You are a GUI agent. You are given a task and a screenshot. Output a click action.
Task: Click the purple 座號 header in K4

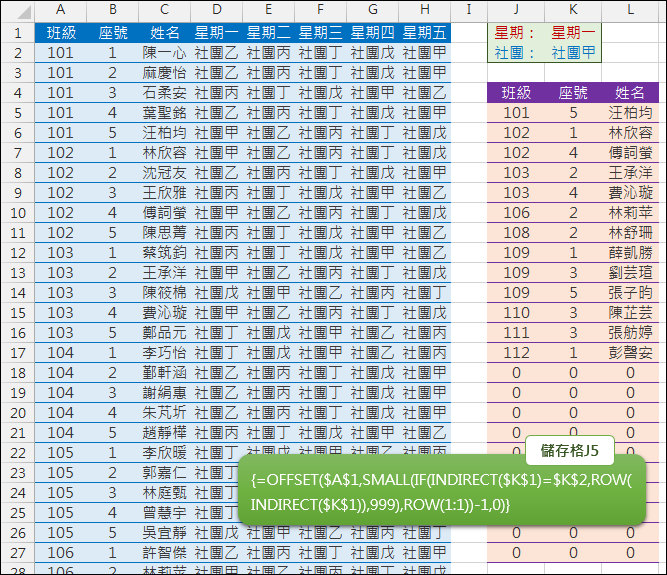tap(573, 93)
